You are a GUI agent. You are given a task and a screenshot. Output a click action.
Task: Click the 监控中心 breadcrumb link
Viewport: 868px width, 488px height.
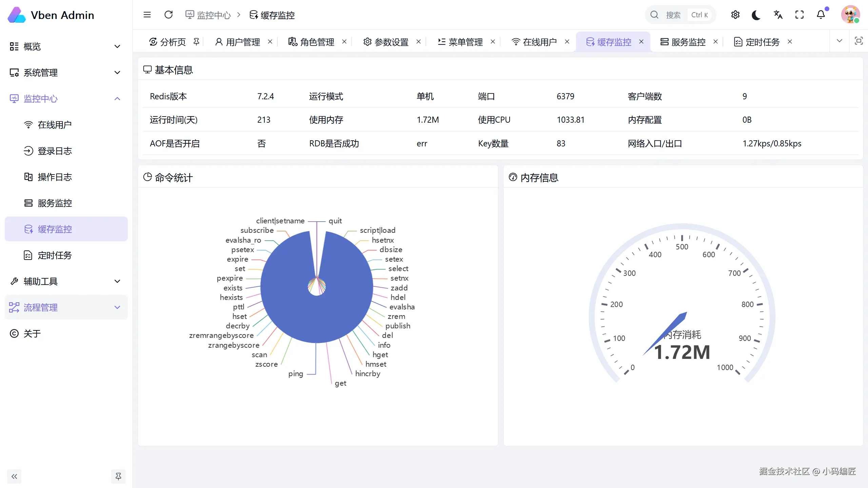pyautogui.click(x=213, y=15)
